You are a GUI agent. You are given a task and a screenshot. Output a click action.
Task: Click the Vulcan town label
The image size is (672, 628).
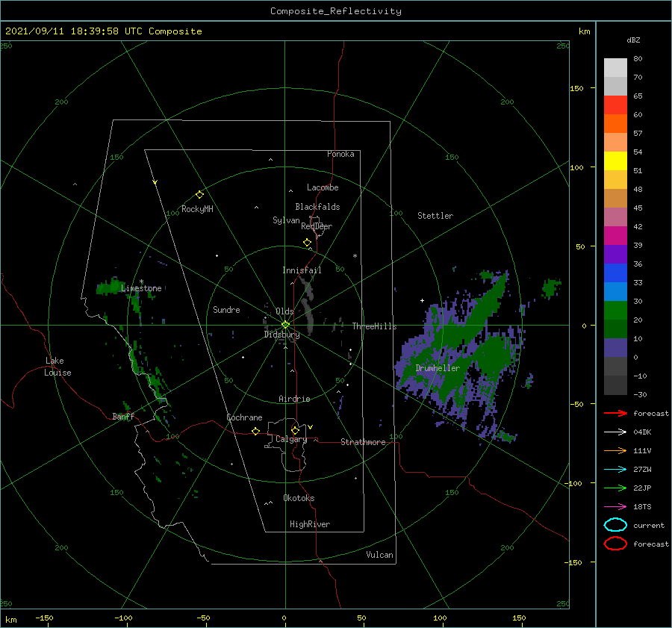coord(379,555)
